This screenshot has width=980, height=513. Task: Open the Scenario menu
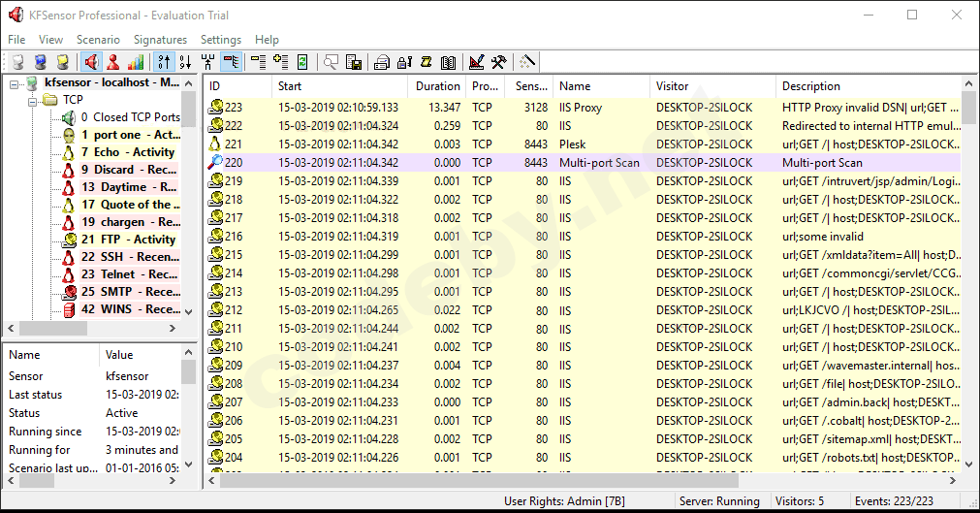click(x=98, y=40)
